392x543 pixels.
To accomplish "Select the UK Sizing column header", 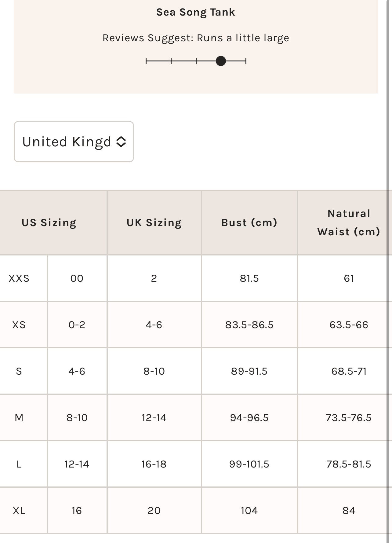I will point(154,222).
